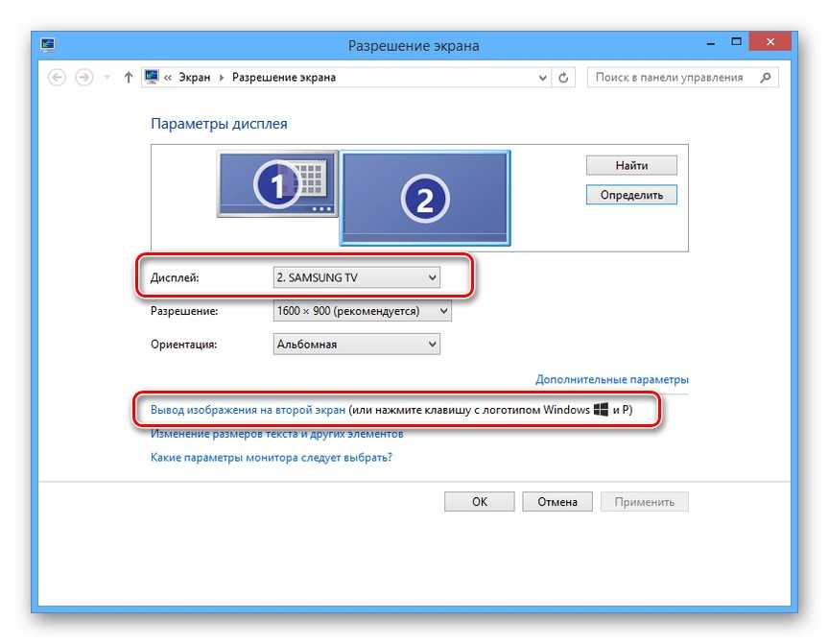Click the back navigation arrow

pos(57,78)
